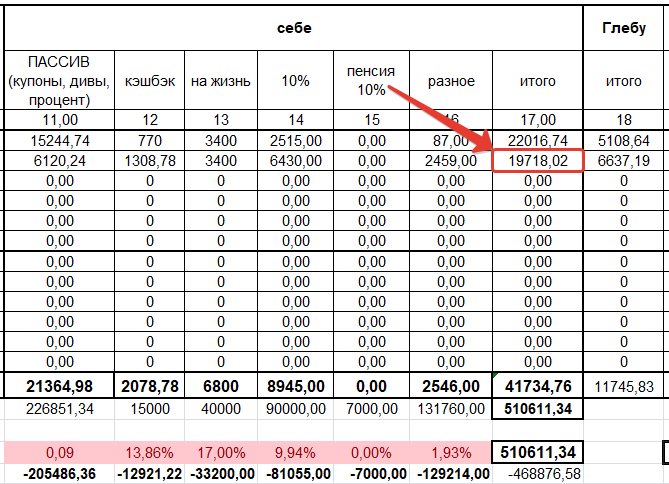The height and width of the screenshot is (484, 669).
Task: Select the bold total 41734,76
Action: click(x=538, y=386)
